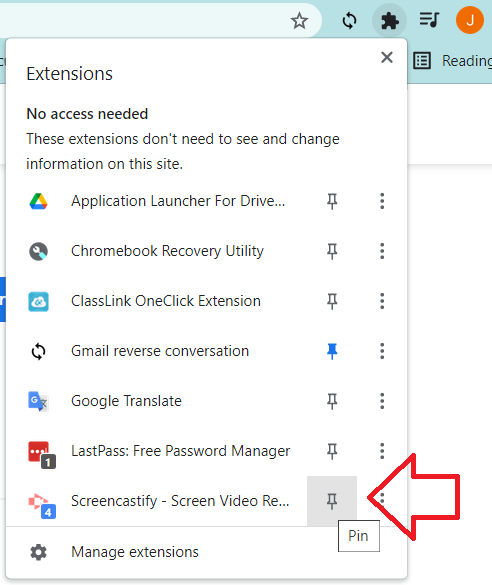Image resolution: width=492 pixels, height=585 pixels.
Task: Unpin the Gmail reverse conversation extension
Action: point(332,351)
